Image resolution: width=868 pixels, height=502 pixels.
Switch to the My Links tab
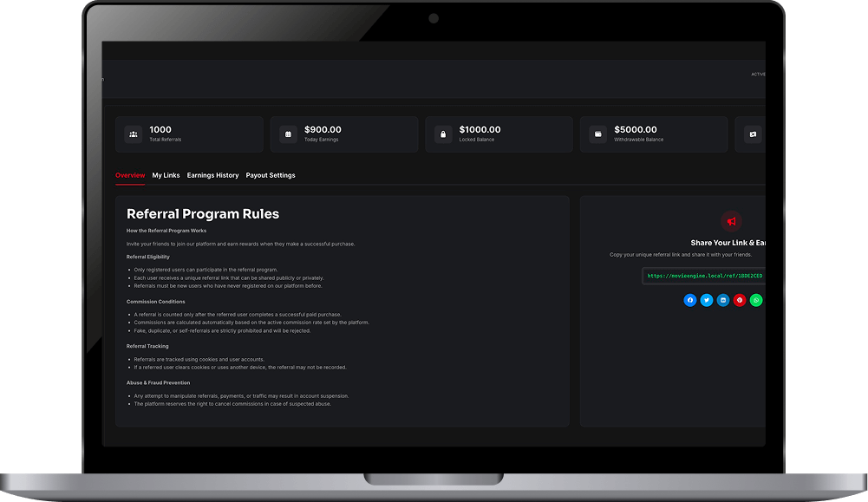click(x=166, y=175)
